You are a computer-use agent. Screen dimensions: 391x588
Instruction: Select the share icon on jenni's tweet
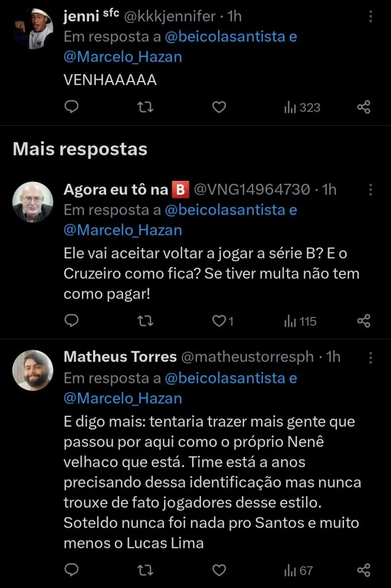click(x=363, y=107)
